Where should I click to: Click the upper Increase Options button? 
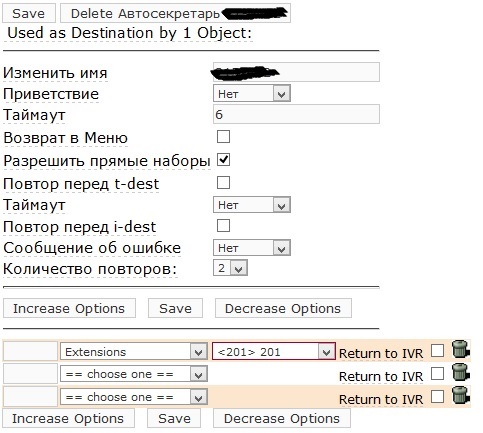[69, 308]
